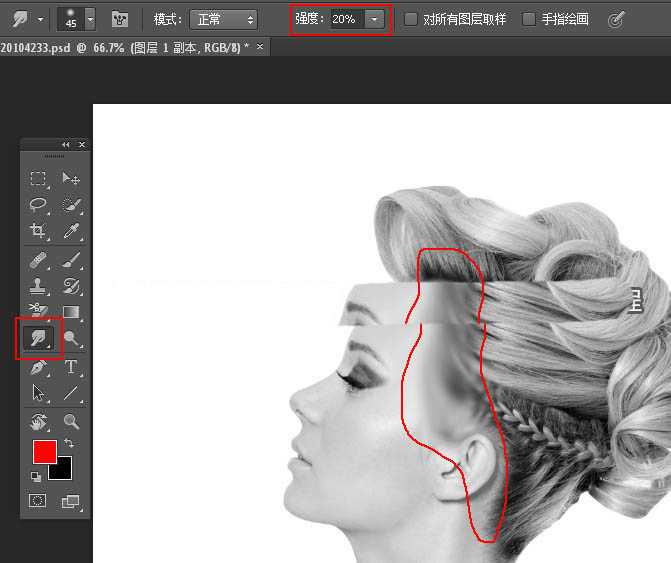Toggle Quick Mask mode icon

click(x=38, y=501)
